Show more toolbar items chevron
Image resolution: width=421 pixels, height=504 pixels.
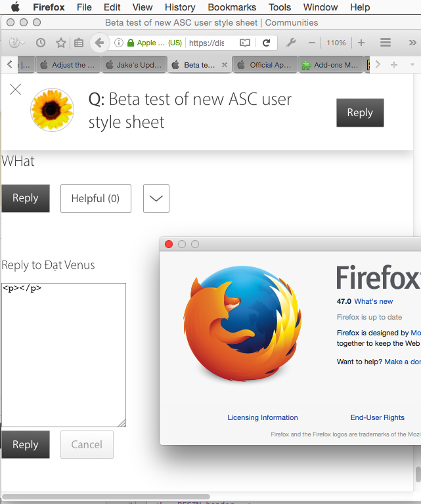click(x=412, y=43)
